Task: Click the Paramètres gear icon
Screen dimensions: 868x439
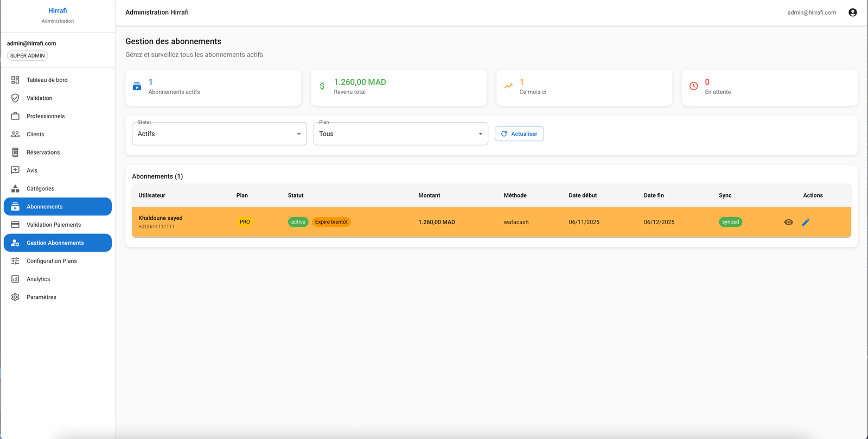Action: (15, 297)
